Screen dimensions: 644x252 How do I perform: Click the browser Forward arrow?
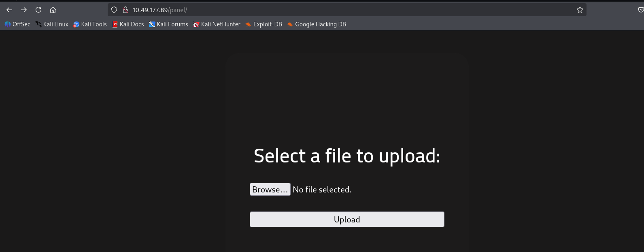24,10
